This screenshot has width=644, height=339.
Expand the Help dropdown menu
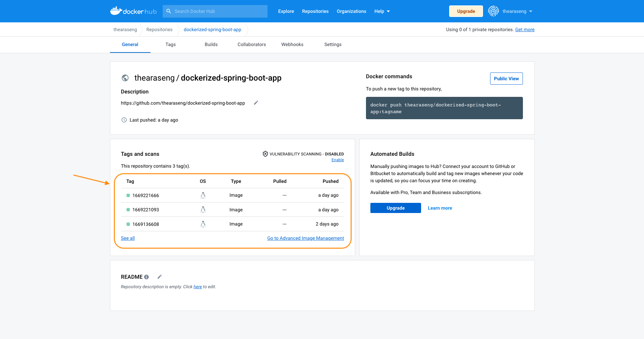[x=382, y=11]
